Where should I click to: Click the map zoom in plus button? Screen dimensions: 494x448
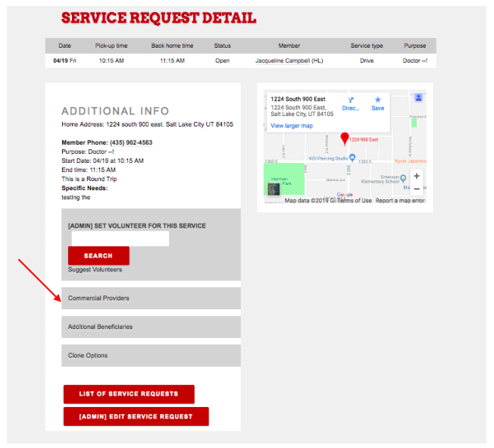417,176
